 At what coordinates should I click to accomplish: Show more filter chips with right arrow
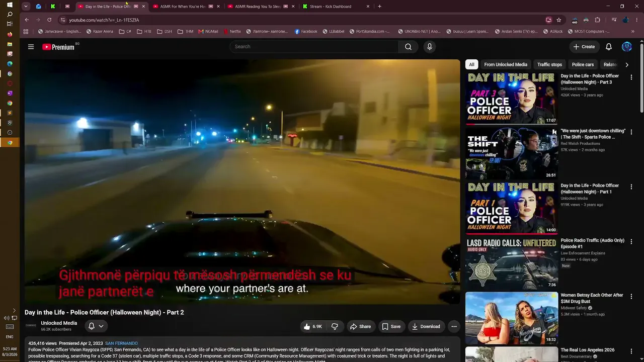pyautogui.click(x=626, y=65)
